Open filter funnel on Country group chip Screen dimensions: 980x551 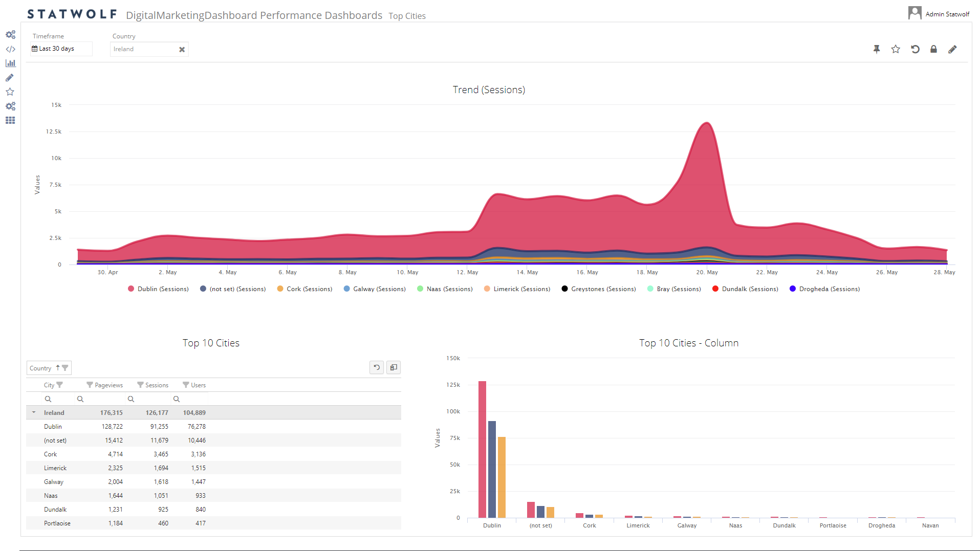65,368
